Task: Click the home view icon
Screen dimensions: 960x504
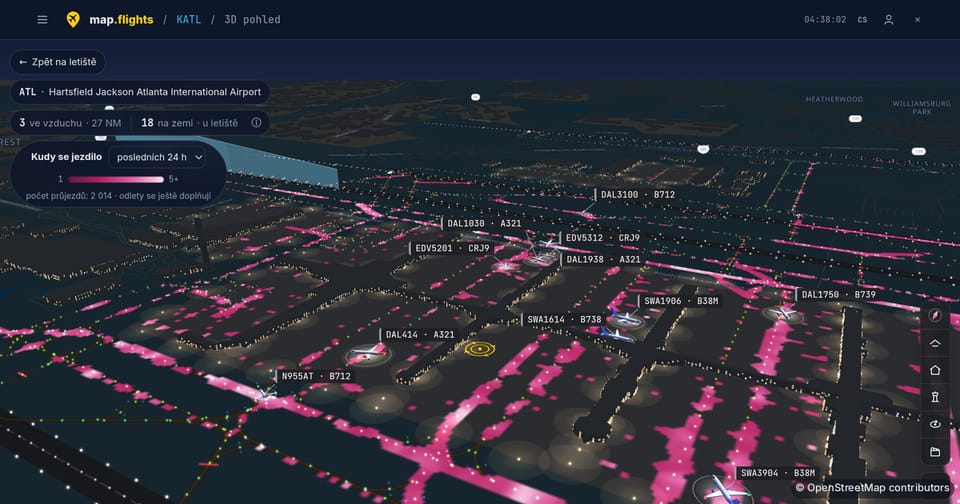Action: [x=935, y=370]
